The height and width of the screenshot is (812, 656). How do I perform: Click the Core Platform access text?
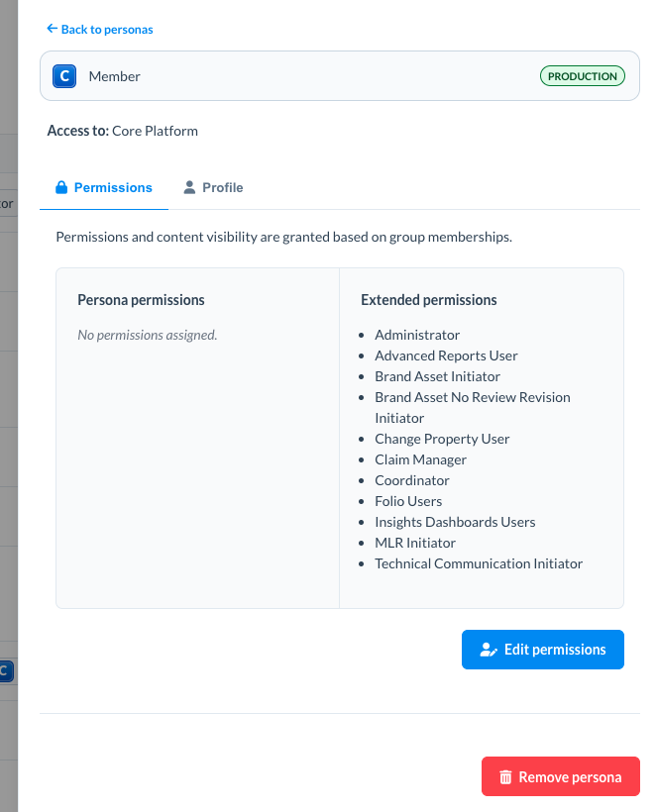pyautogui.click(x=155, y=131)
